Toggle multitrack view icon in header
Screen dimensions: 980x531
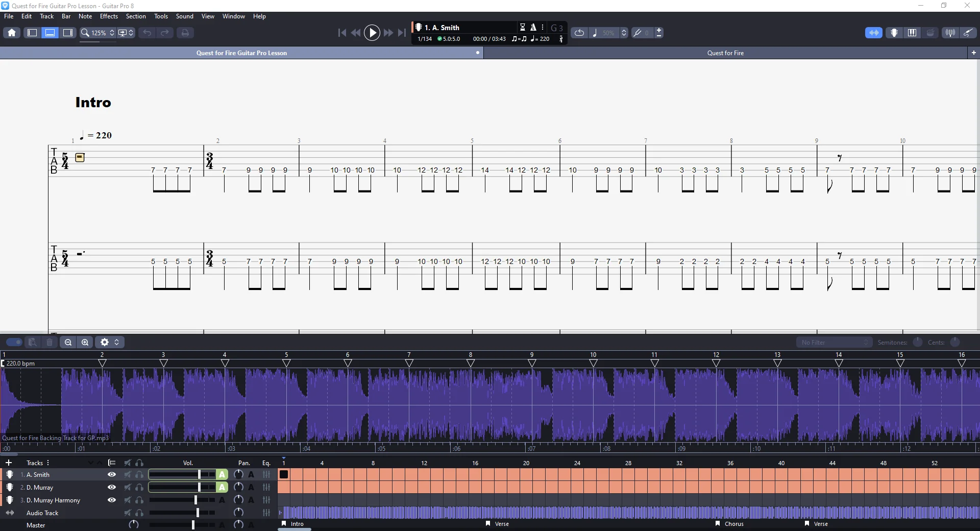pos(112,463)
